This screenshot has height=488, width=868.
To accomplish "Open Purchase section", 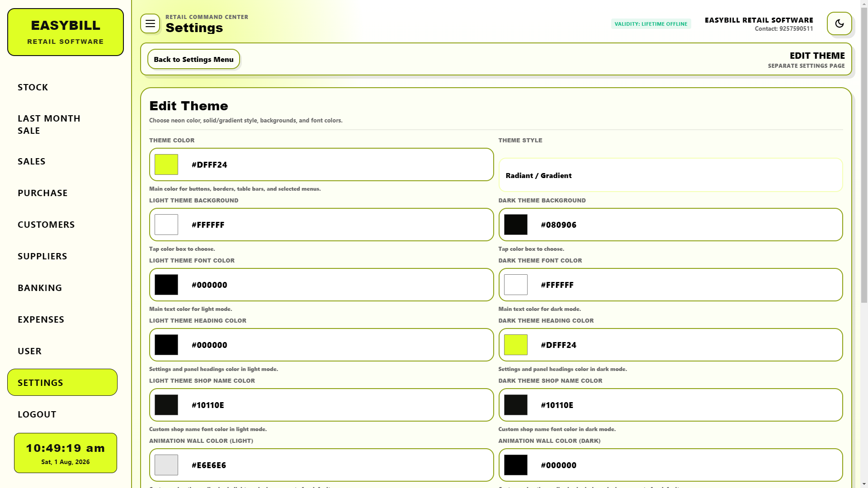I will (x=62, y=193).
